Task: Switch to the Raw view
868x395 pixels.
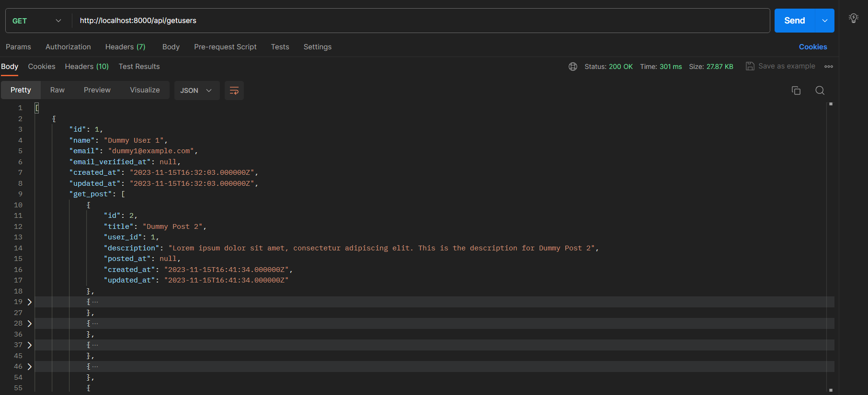Action: coord(57,90)
